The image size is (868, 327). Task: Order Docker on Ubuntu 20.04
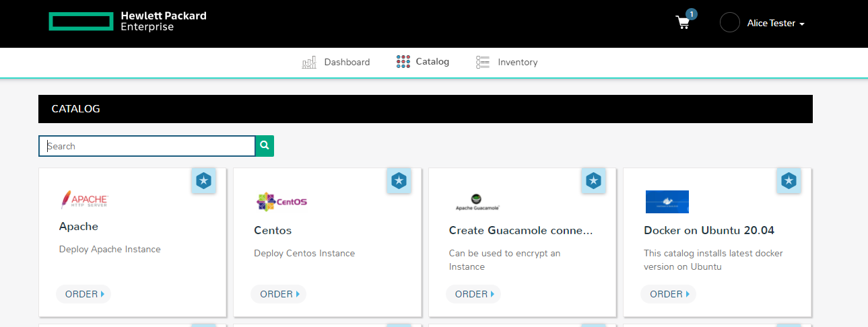668,294
